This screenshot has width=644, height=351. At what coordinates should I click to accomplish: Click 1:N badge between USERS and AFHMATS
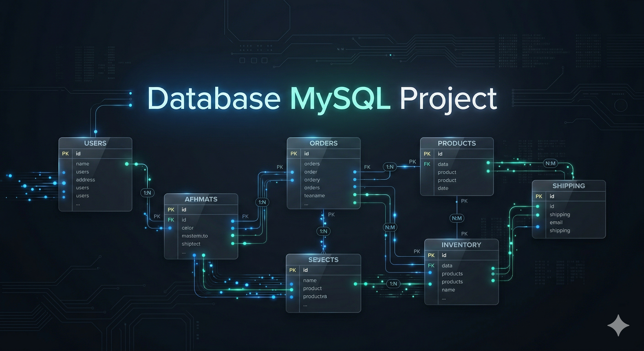pyautogui.click(x=147, y=193)
